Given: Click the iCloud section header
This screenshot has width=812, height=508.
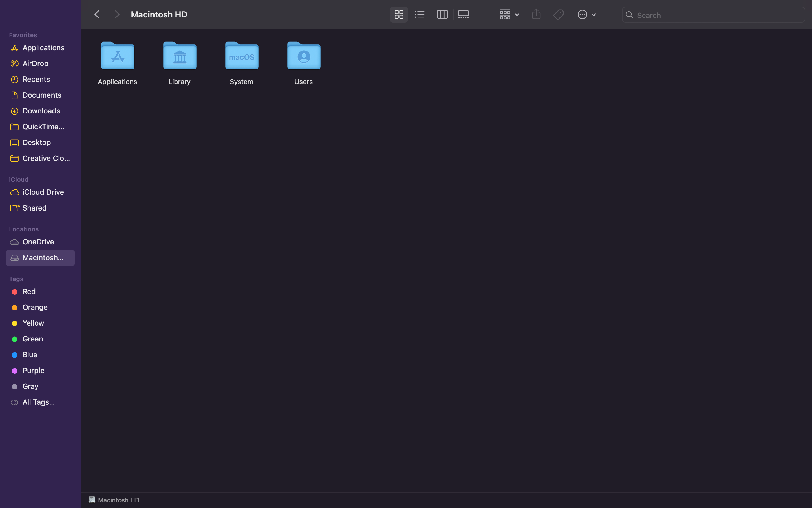Looking at the screenshot, I should tap(19, 179).
